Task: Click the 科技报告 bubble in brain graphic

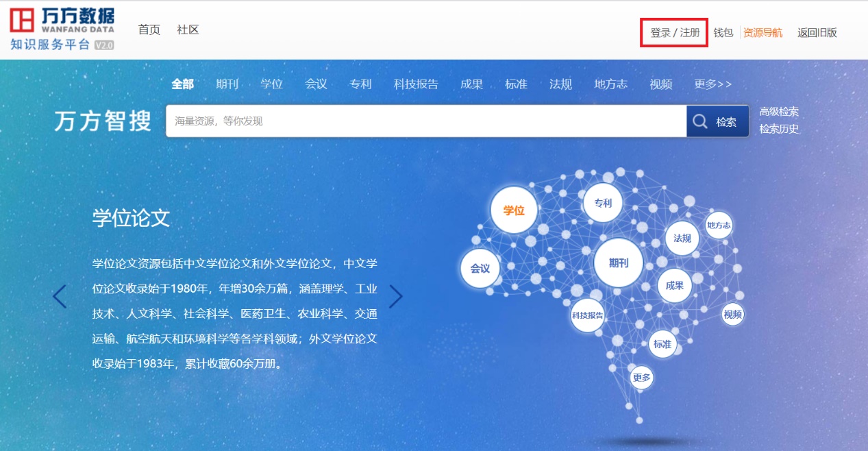Action: tap(588, 315)
